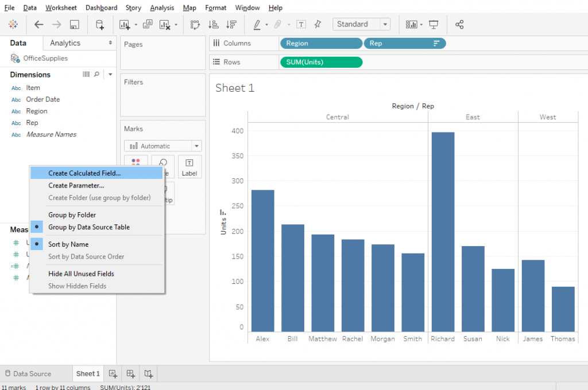The height and width of the screenshot is (390, 588).
Task: Open the Analysis menu
Action: (162, 8)
